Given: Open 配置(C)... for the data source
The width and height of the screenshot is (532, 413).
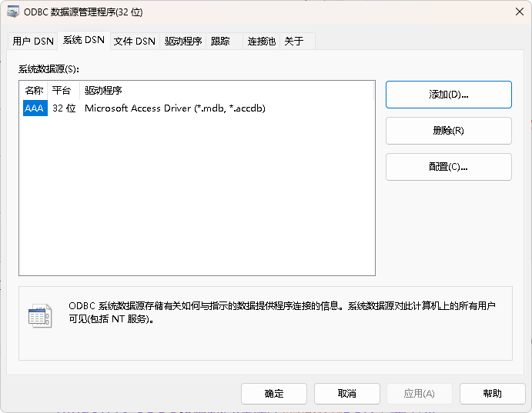Looking at the screenshot, I should pos(448,167).
